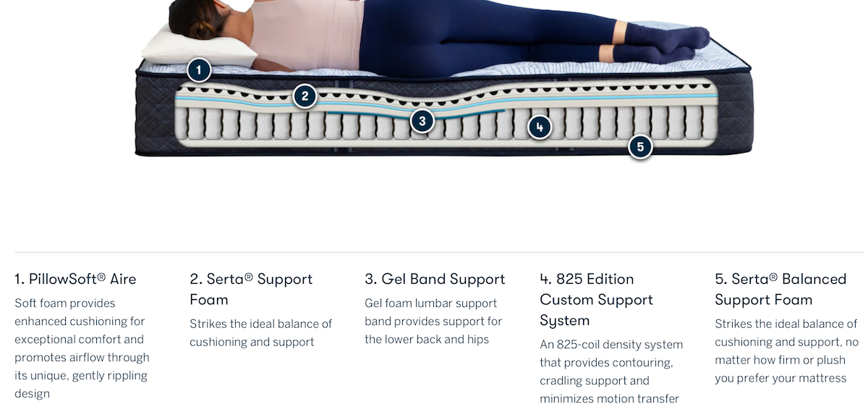The height and width of the screenshot is (404, 868).
Task: Select the Gel foam lumbar support description
Action: 433,321
